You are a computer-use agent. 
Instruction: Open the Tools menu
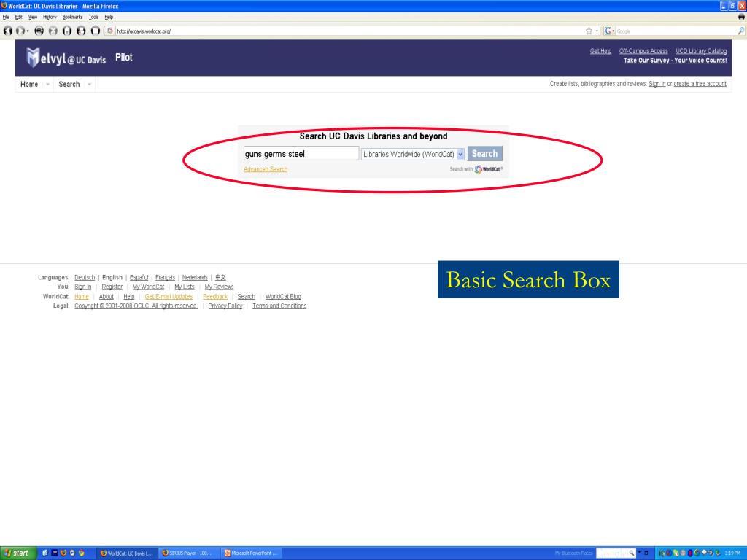93,17
